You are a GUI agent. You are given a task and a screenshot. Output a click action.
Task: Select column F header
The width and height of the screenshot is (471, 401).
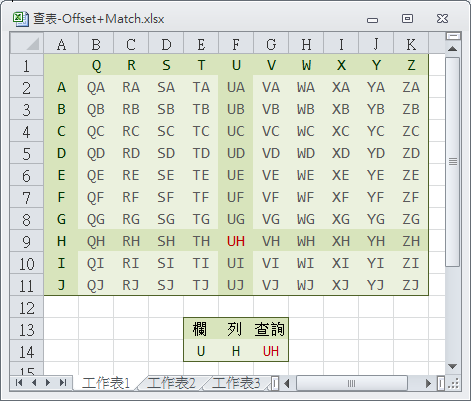click(236, 44)
